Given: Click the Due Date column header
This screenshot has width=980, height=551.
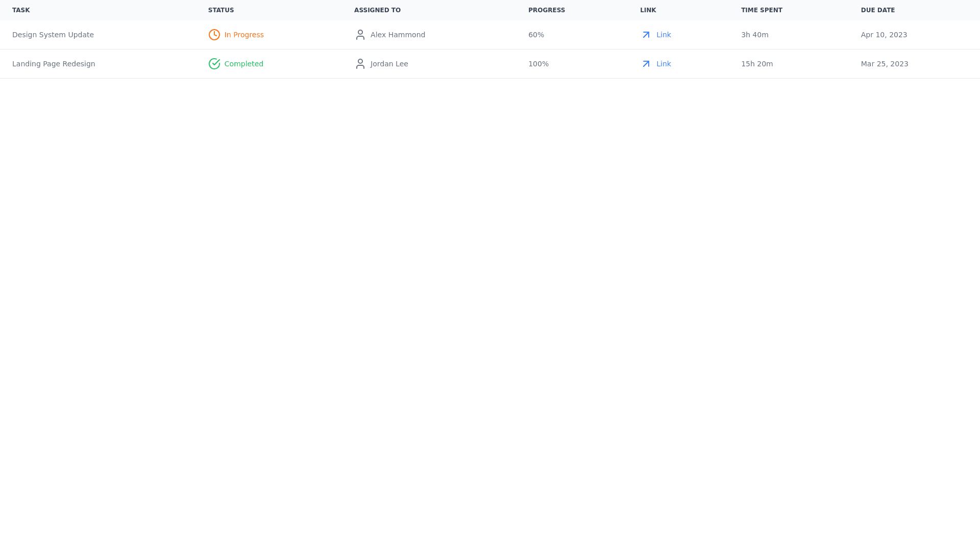Looking at the screenshot, I should pyautogui.click(x=878, y=10).
